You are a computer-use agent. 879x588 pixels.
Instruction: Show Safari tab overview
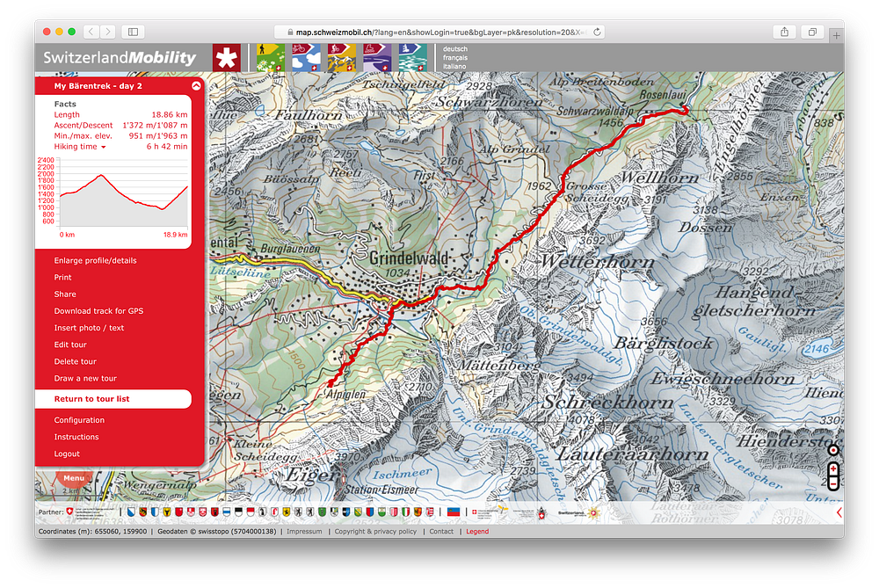tap(811, 32)
